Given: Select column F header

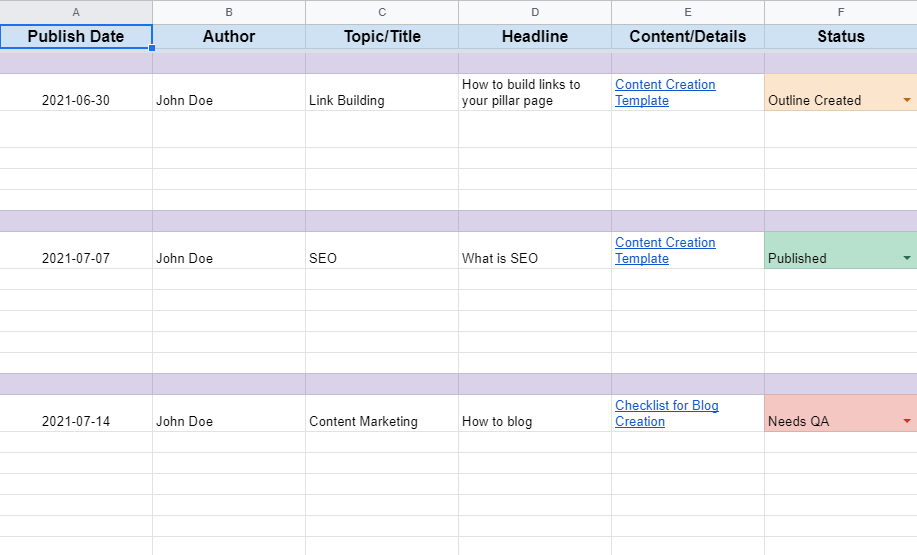Looking at the screenshot, I should (x=840, y=12).
